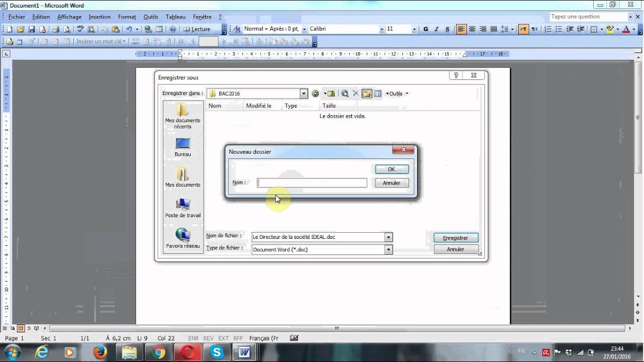Click the Modifié le column header
The image size is (644, 362).
click(262, 106)
